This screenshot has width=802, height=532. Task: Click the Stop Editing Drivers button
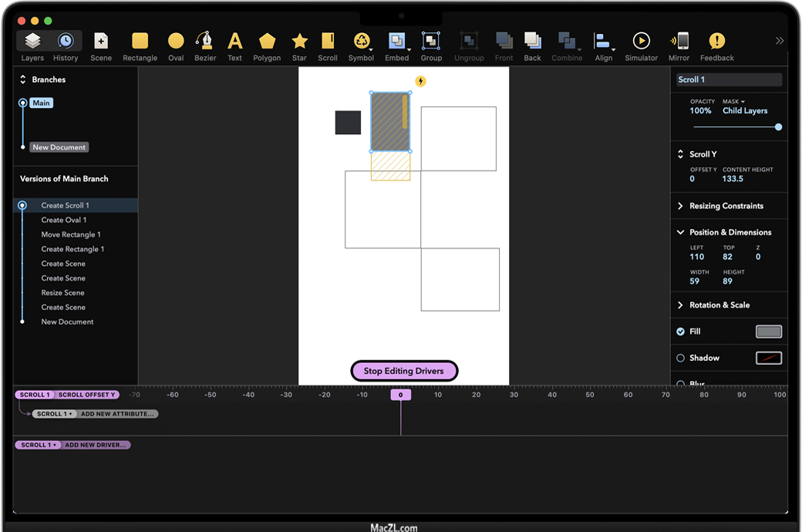pyautogui.click(x=404, y=371)
